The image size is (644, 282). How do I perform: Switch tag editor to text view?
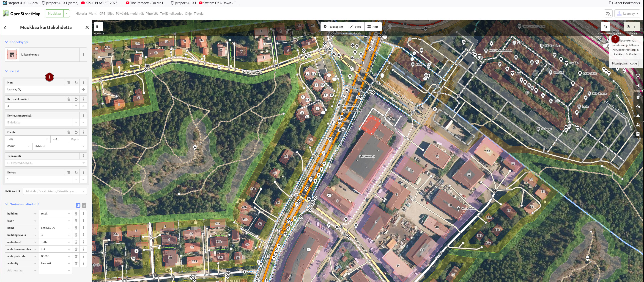84,205
